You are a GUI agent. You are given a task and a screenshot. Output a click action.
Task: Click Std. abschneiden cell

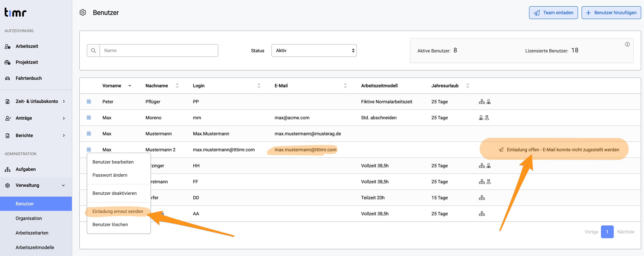pyautogui.click(x=379, y=118)
